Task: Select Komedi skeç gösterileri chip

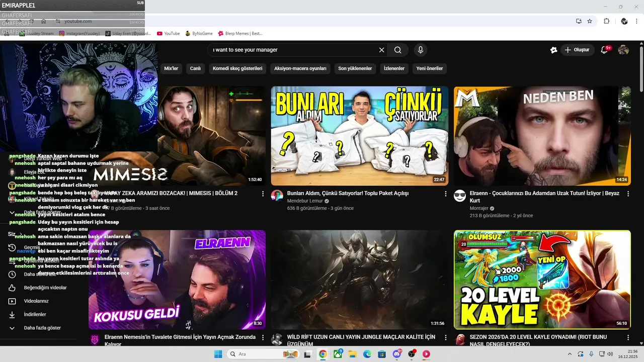Action: 237,68
